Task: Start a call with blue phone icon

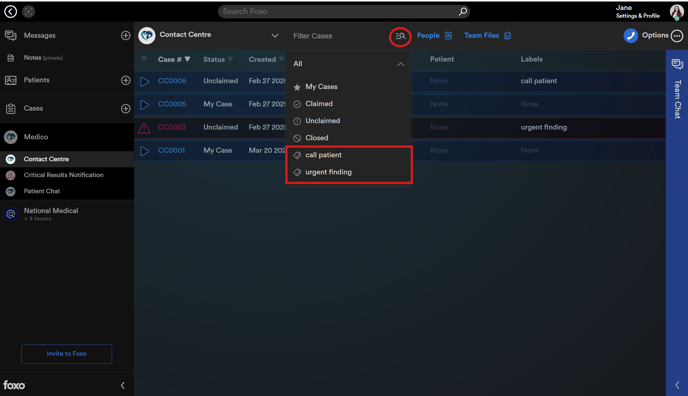Action: point(631,36)
